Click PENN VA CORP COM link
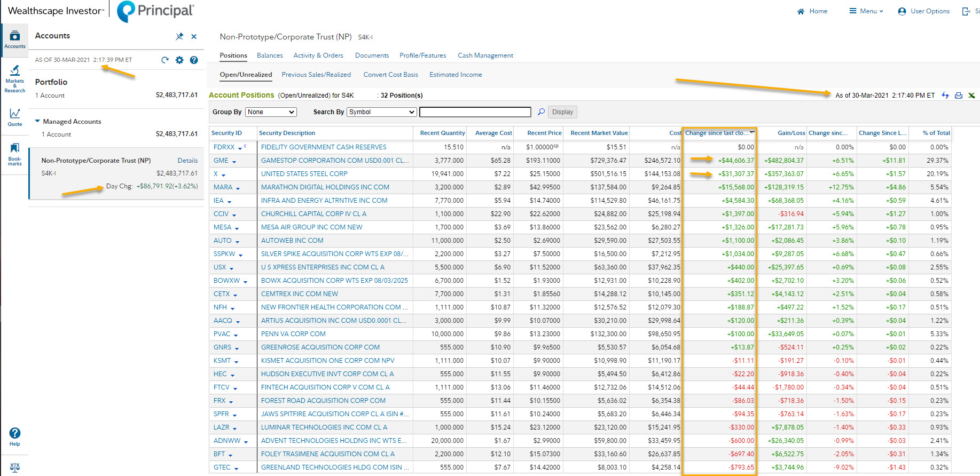980x476 pixels. tap(293, 334)
